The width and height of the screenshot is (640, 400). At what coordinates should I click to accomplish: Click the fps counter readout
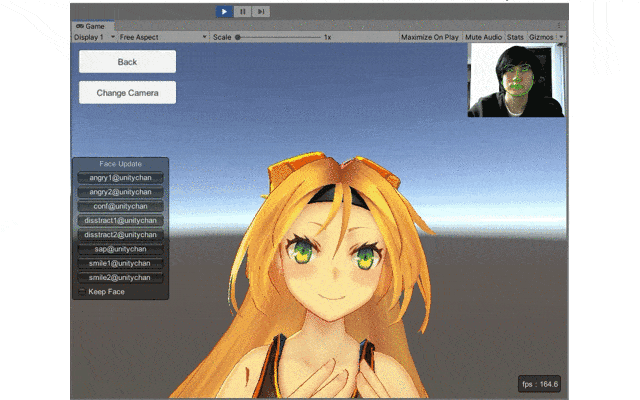coord(540,384)
